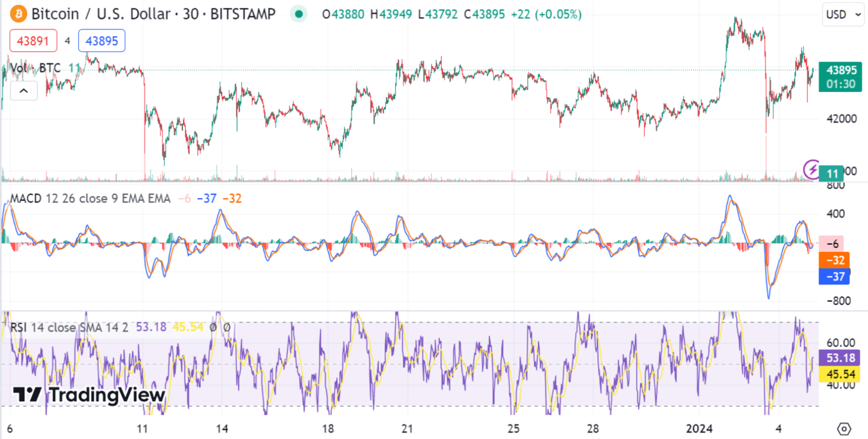The height and width of the screenshot is (439, 868).
Task: Click the yellow RSI SMA 45.54 label
Action: [x=840, y=374]
